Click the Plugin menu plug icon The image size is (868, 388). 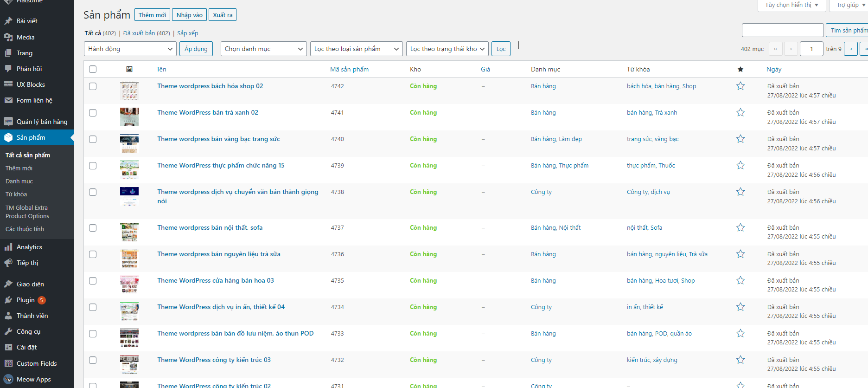[x=8, y=300]
